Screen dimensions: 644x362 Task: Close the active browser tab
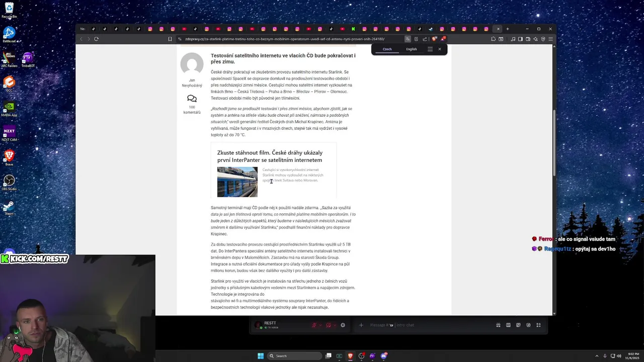click(x=499, y=29)
